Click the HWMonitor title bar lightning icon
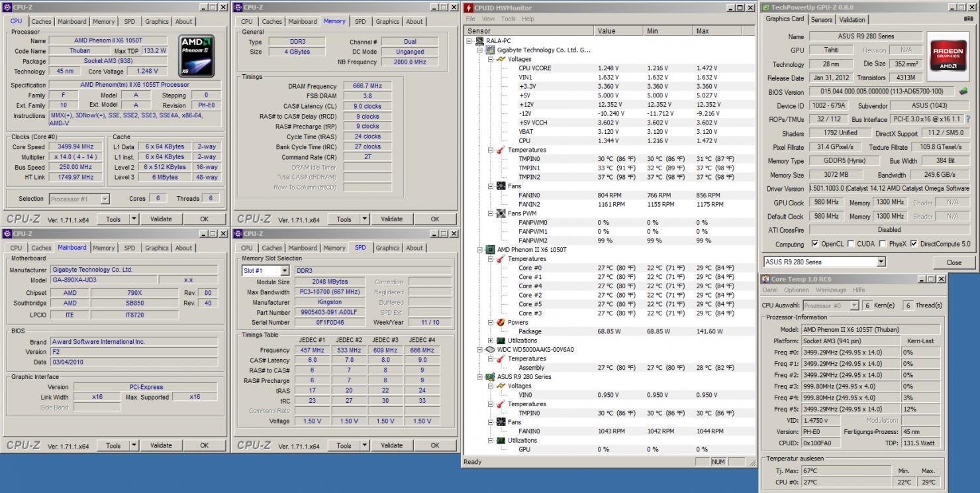This screenshot has width=980, height=493. click(469, 8)
